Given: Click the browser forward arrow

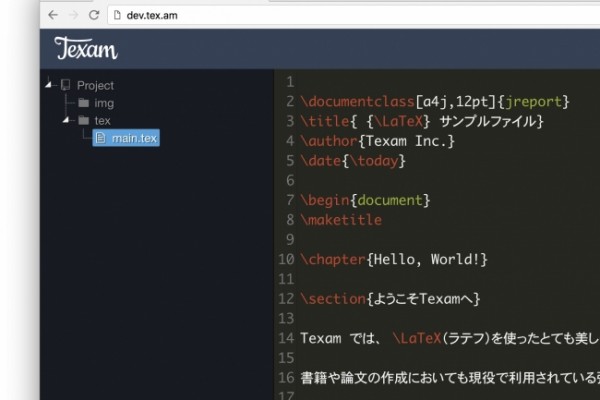Looking at the screenshot, I should pyautogui.click(x=73, y=15).
